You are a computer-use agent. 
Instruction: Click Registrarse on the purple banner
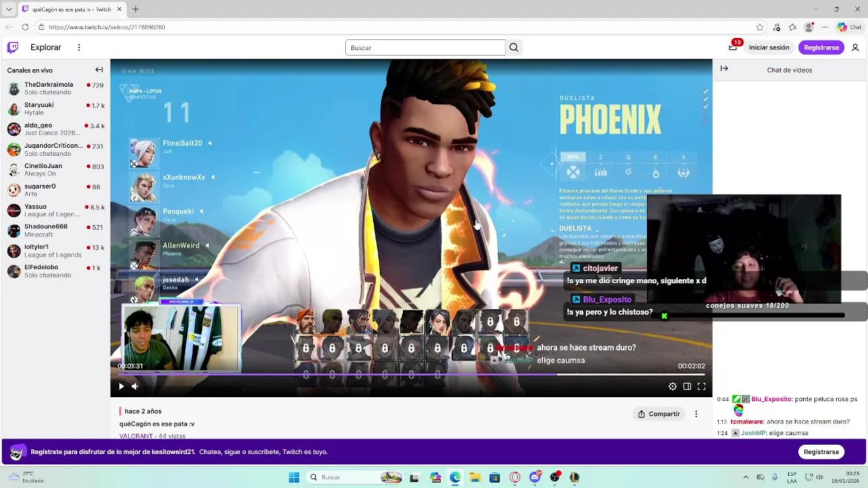(x=821, y=452)
